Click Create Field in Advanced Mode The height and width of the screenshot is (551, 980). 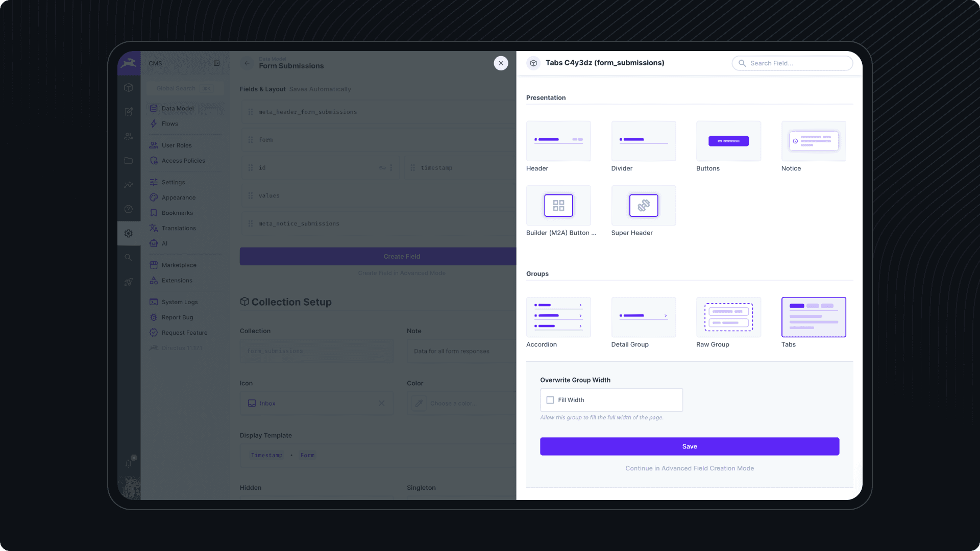click(x=402, y=273)
